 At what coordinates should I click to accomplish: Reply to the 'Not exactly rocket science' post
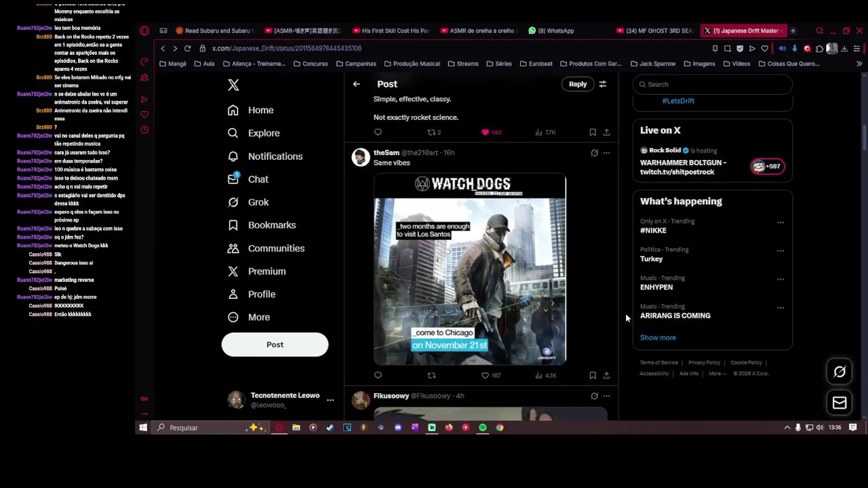pos(378,132)
